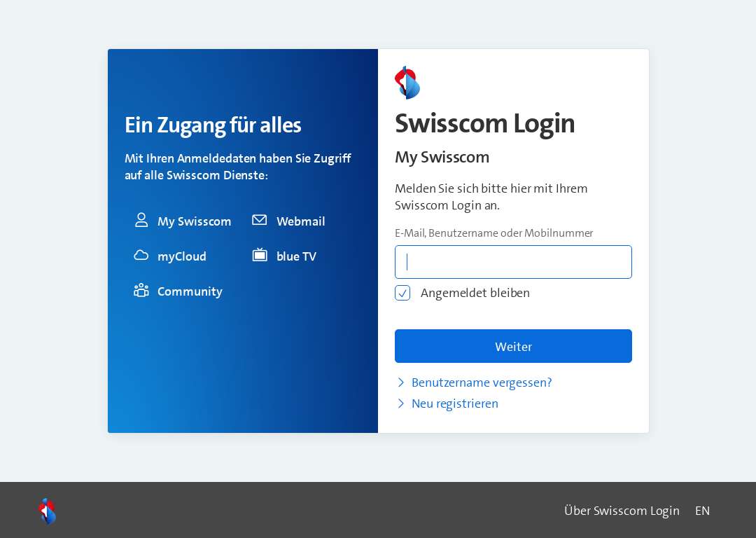Click the Weiter button

[513, 346]
